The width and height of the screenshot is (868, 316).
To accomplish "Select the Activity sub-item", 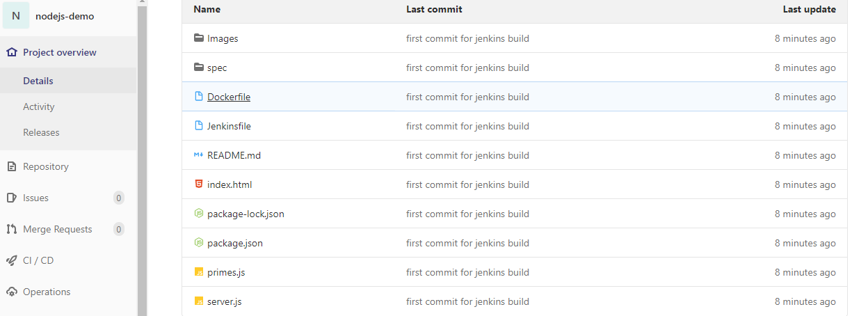I will (38, 106).
